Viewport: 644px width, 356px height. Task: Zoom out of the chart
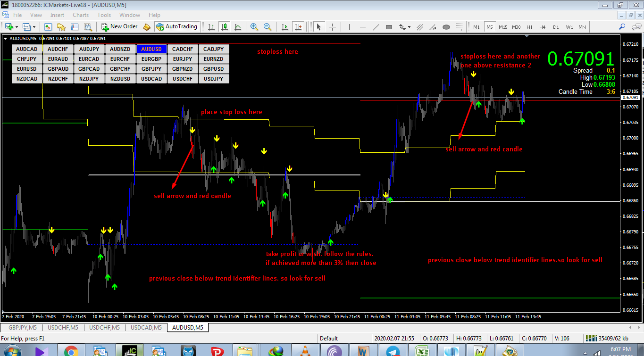[x=267, y=27]
